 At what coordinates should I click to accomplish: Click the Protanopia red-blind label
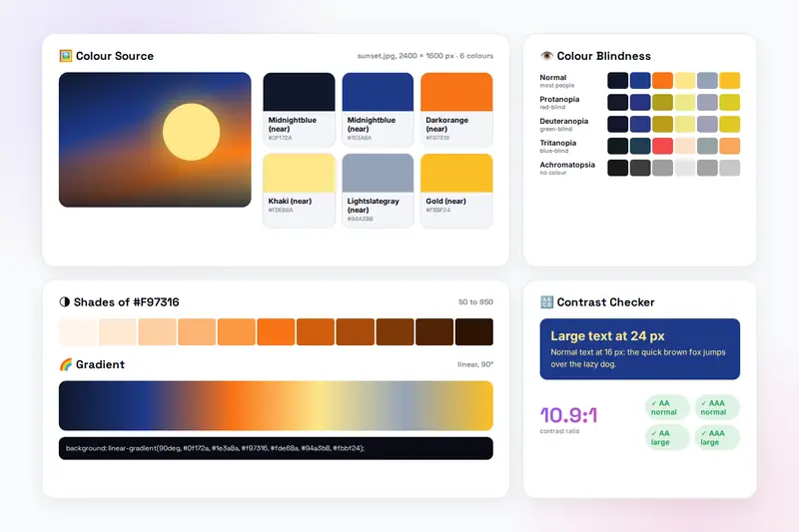point(559,103)
